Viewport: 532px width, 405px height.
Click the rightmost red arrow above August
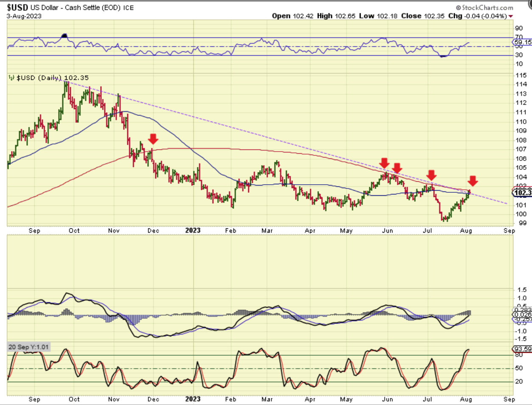point(473,181)
